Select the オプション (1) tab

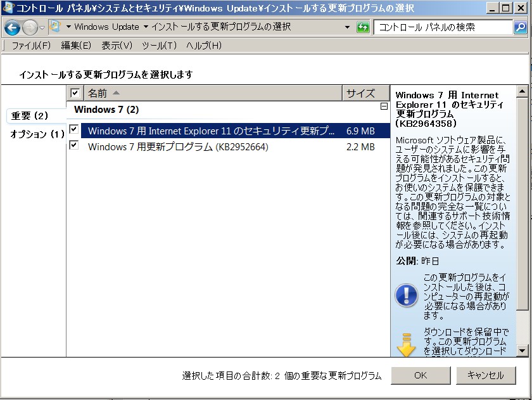coord(37,134)
